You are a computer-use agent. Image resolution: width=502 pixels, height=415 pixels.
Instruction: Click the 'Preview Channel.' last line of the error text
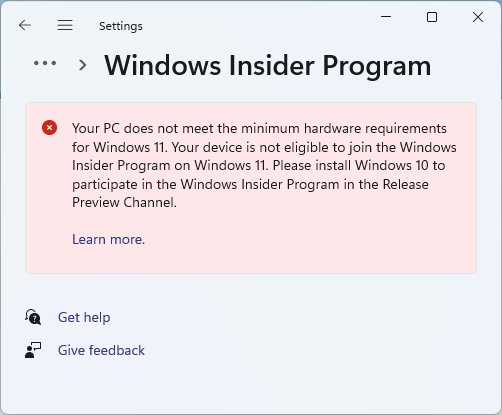click(124, 202)
